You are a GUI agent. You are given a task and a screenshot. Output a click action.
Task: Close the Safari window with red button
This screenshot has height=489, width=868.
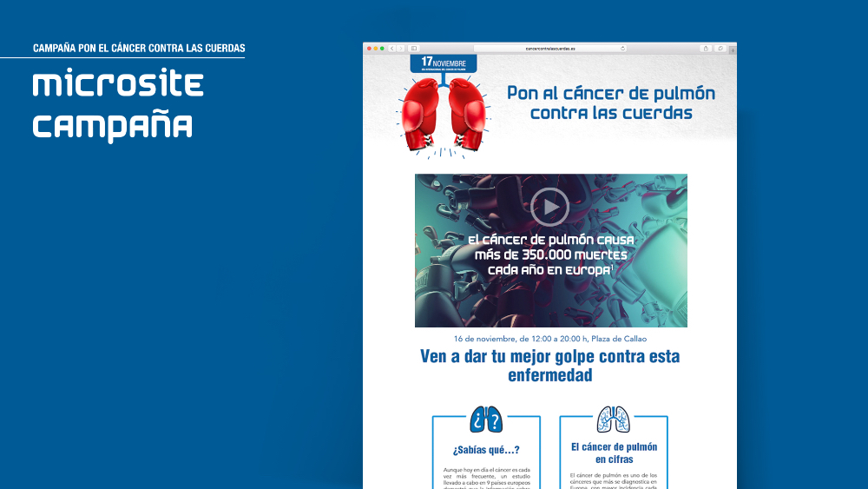tap(369, 49)
